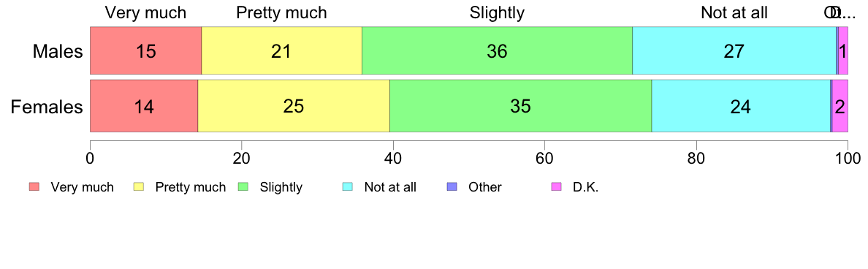Screen dimensions: 868x269
Task: Click the red Very much legend swatch
Action: [x=34, y=187]
